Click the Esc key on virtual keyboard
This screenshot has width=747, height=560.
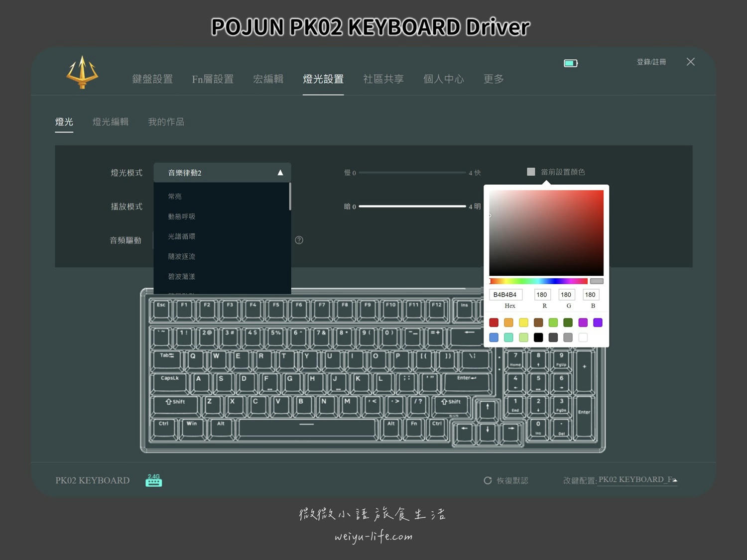[x=161, y=310]
